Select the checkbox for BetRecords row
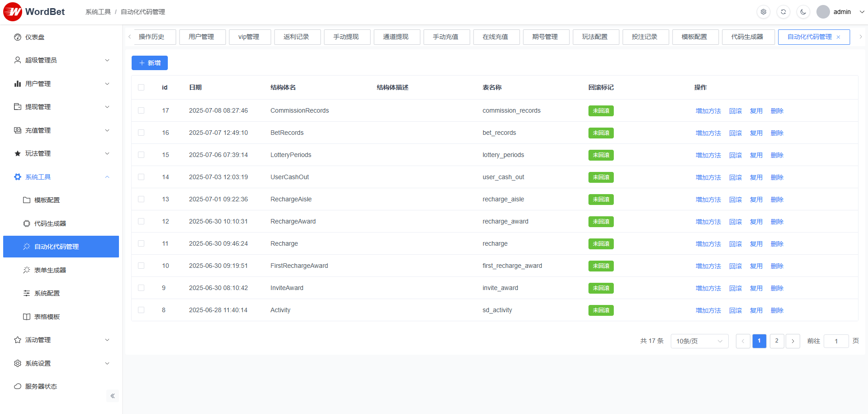This screenshot has height=414, width=868. click(141, 133)
